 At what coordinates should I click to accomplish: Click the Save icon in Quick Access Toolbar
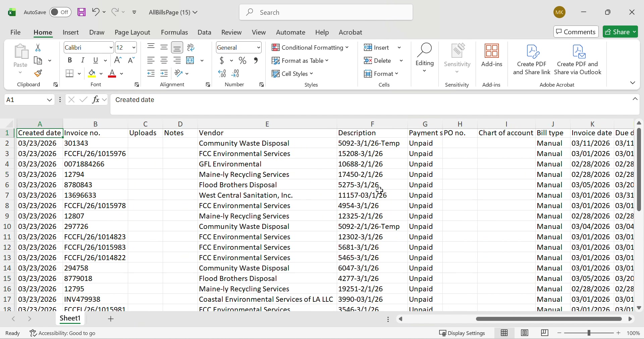pyautogui.click(x=82, y=12)
